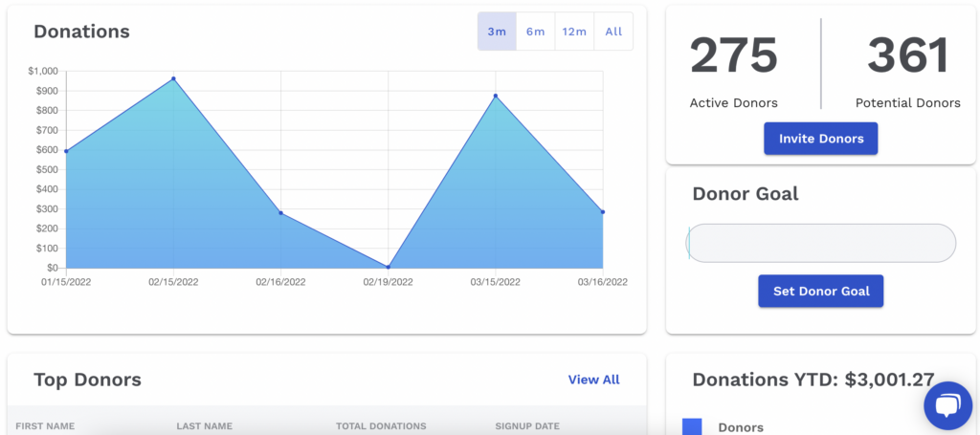Open the chat support widget
The height and width of the screenshot is (435, 980).
tap(947, 406)
